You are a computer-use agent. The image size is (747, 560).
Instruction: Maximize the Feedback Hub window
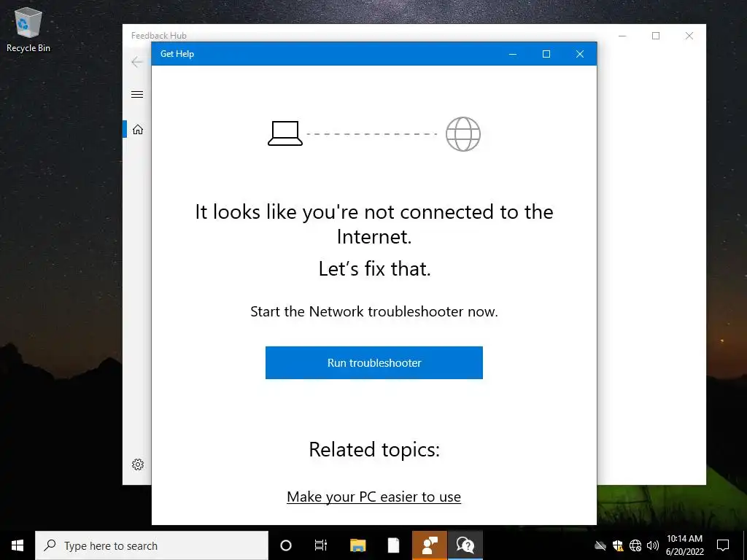[x=656, y=36]
